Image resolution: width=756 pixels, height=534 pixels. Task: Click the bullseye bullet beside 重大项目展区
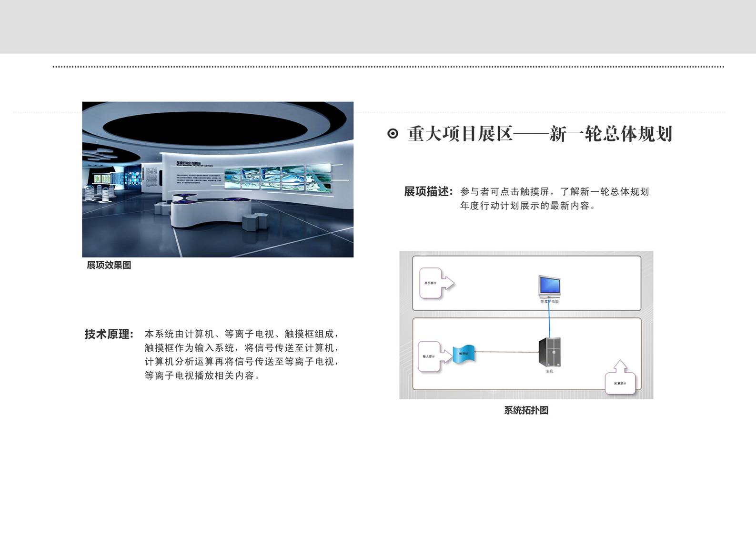tap(393, 134)
